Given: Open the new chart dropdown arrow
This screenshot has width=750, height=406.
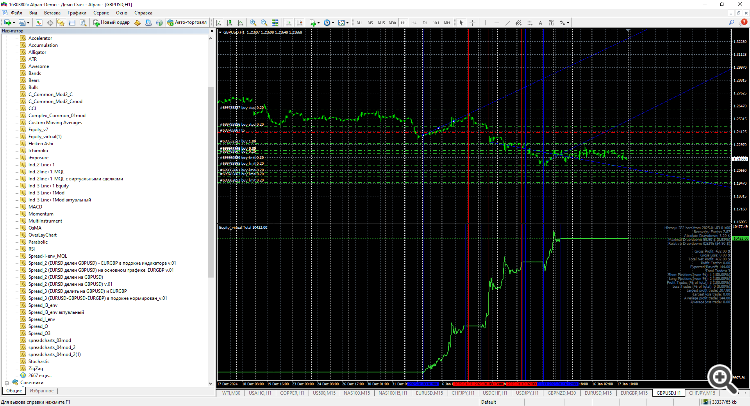Looking at the screenshot, I should [x=14, y=22].
